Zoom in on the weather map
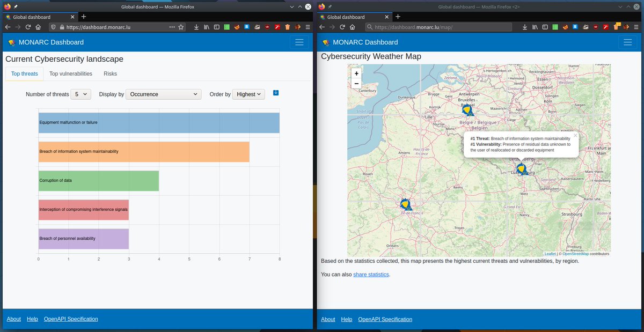Image resolution: width=644 pixels, height=332 pixels. point(356,73)
